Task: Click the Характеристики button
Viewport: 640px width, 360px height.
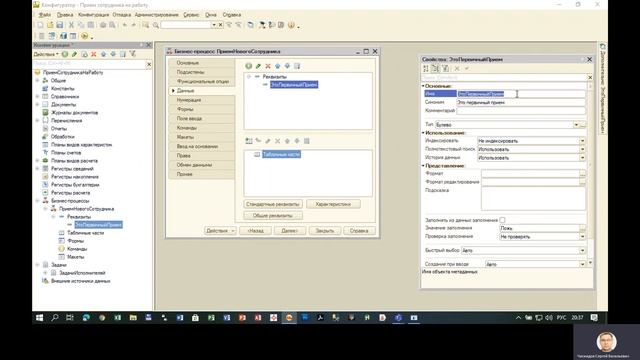Action: (x=333, y=204)
